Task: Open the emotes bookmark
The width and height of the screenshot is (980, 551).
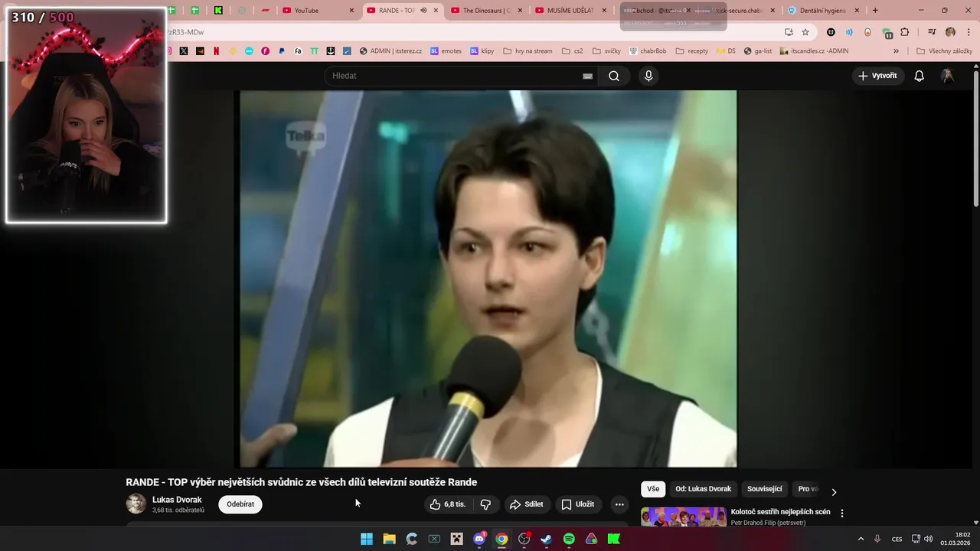Action: tap(446, 51)
